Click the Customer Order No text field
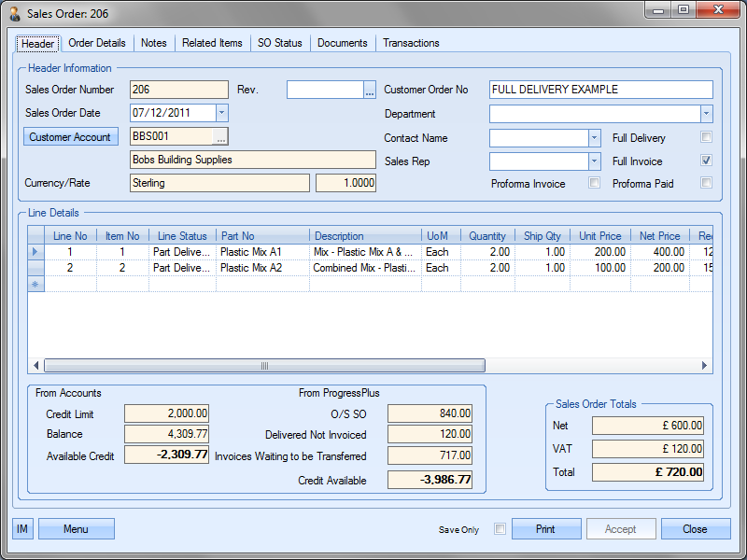The height and width of the screenshot is (560, 747). click(x=600, y=90)
